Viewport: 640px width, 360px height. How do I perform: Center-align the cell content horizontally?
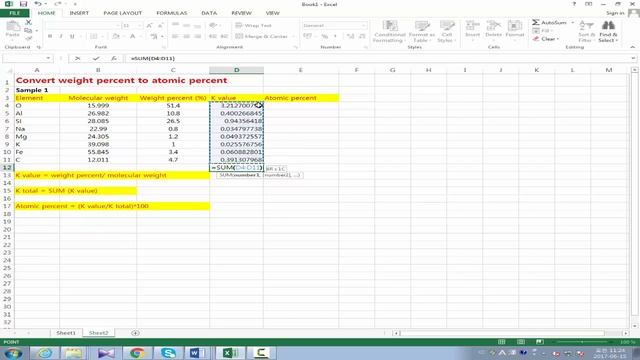(x=187, y=36)
